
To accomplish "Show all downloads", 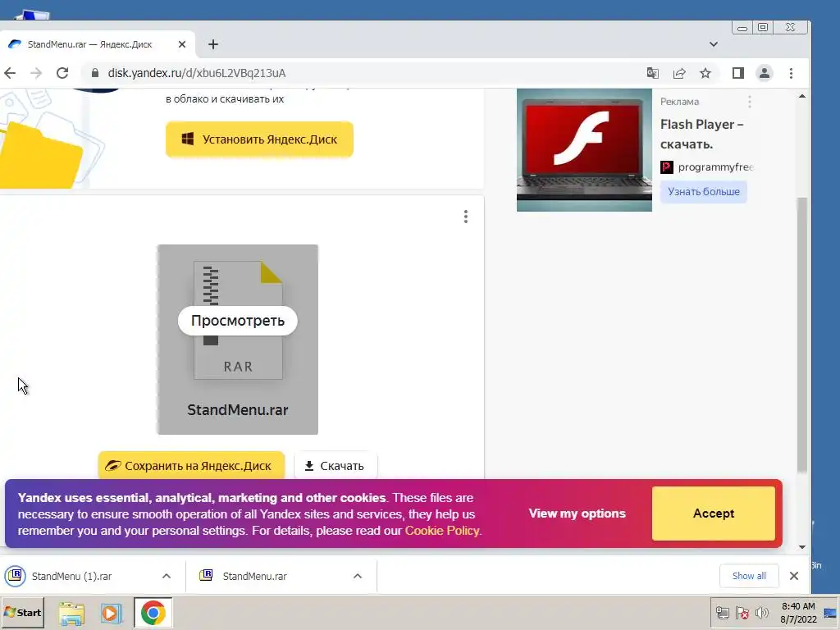I will point(749,576).
